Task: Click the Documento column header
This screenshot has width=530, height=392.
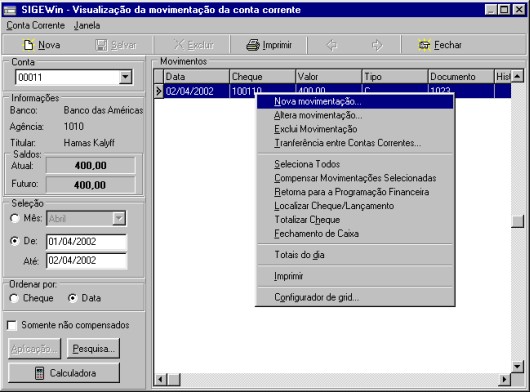Action: tap(461, 77)
